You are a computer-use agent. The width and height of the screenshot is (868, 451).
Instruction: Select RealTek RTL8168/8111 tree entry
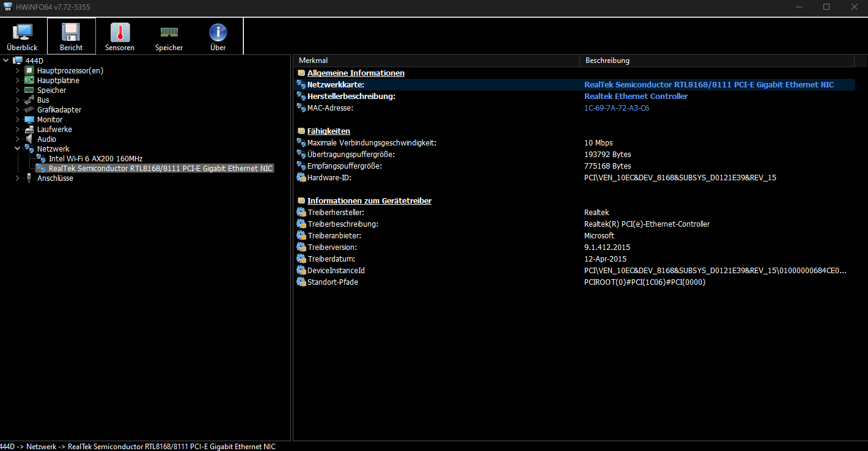[x=161, y=168]
